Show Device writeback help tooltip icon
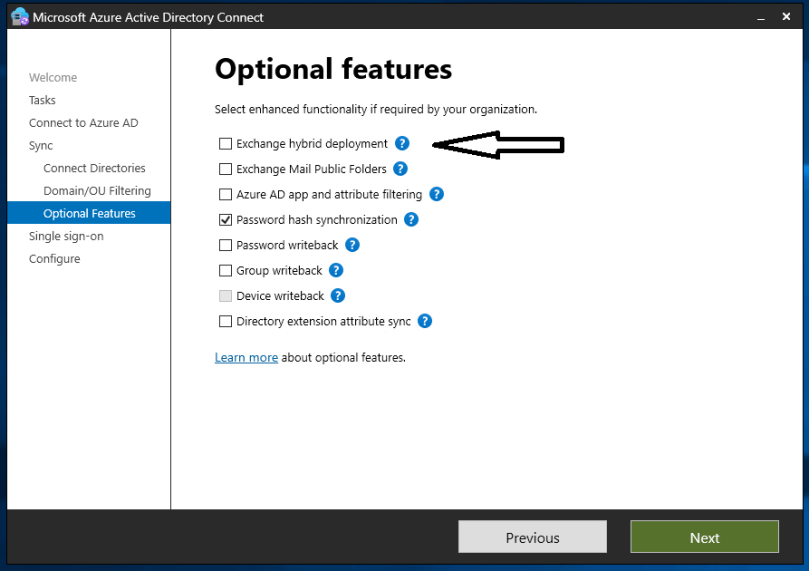This screenshot has width=809, height=571. [338, 296]
